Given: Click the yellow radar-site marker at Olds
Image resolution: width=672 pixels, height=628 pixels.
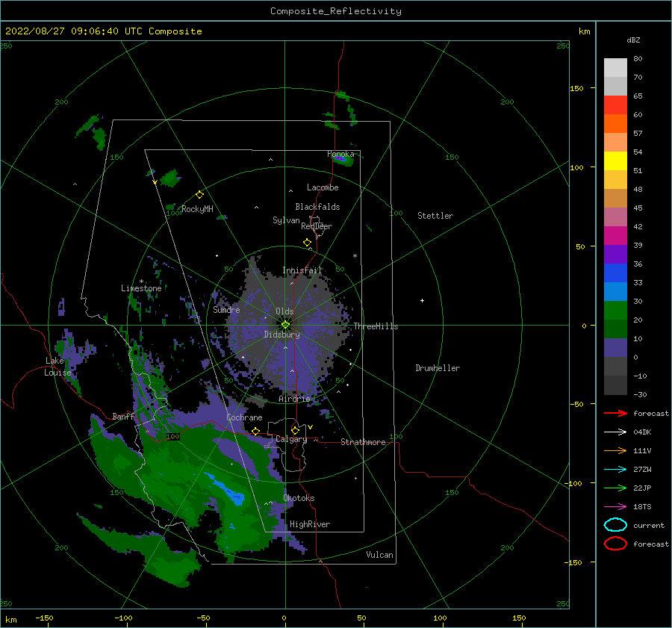Looking at the screenshot, I should pos(285,325).
